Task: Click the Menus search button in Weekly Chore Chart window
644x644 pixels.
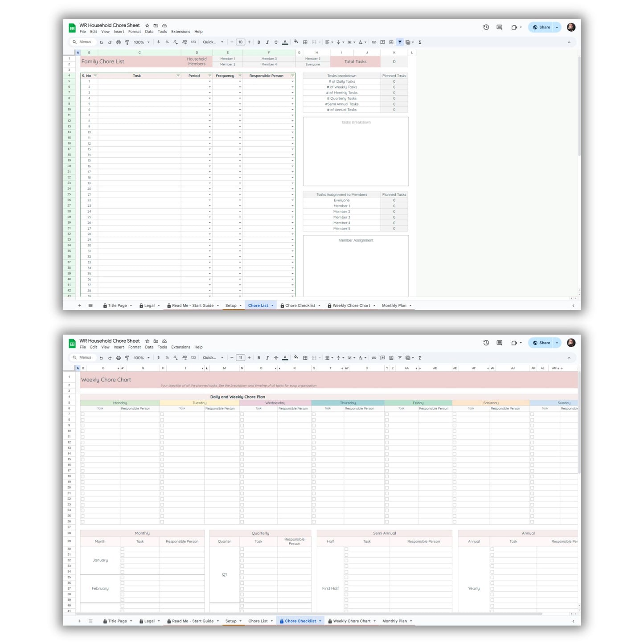Action: coord(82,357)
